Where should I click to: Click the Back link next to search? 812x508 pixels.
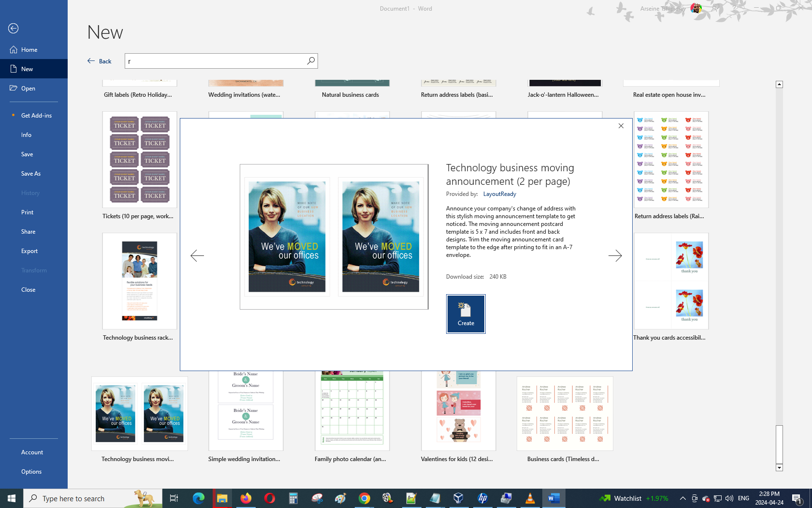click(100, 61)
